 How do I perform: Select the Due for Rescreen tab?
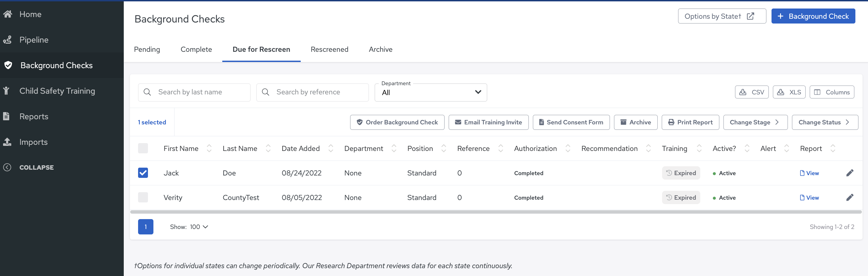coord(261,49)
